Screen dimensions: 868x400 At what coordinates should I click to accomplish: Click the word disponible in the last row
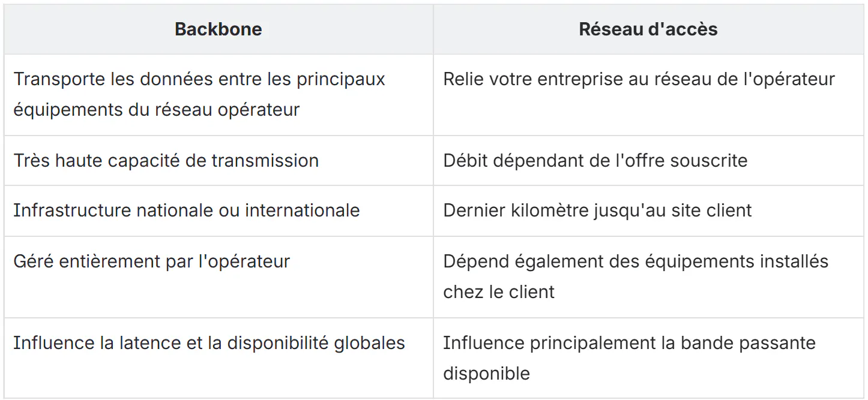tap(486, 374)
